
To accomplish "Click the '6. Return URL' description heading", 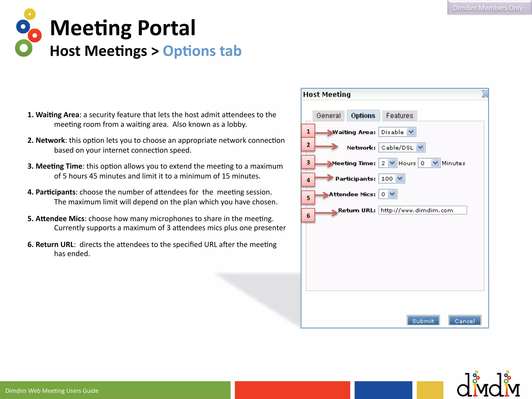I will pyautogui.click(x=51, y=245).
